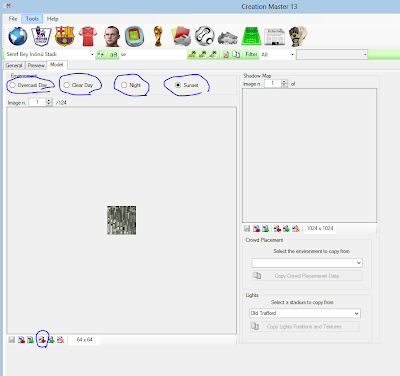Screen dimensions: 400x376
Task: Click the circled Import all images icon
Action: point(42,340)
